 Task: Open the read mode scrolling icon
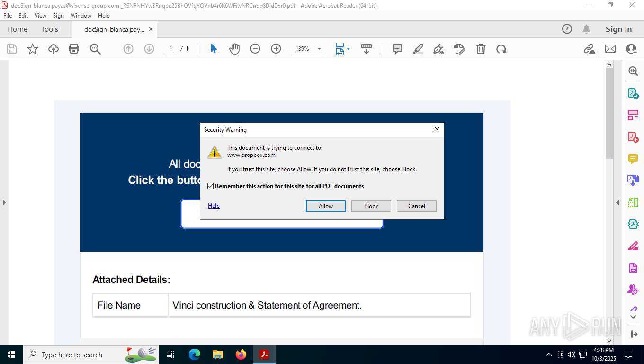pos(367,49)
